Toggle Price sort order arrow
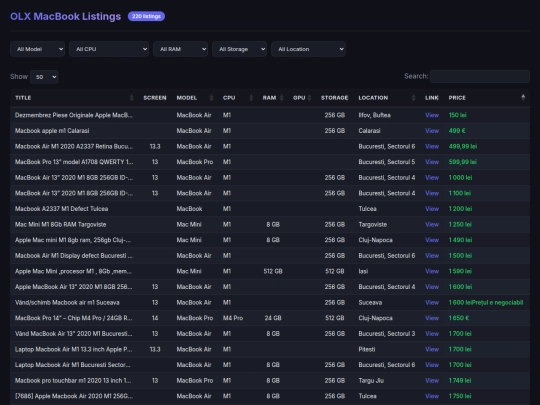Viewport: 540px width, 405px height. click(523, 98)
